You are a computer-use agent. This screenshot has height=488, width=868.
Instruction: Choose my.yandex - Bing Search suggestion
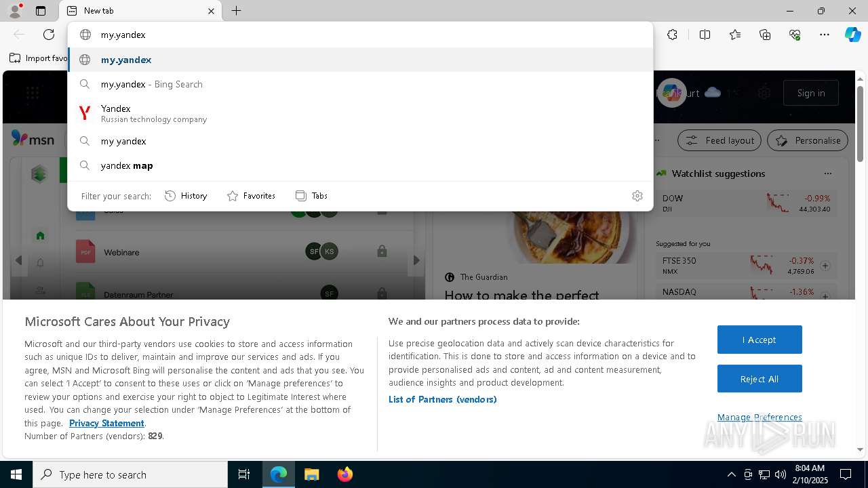click(360, 84)
